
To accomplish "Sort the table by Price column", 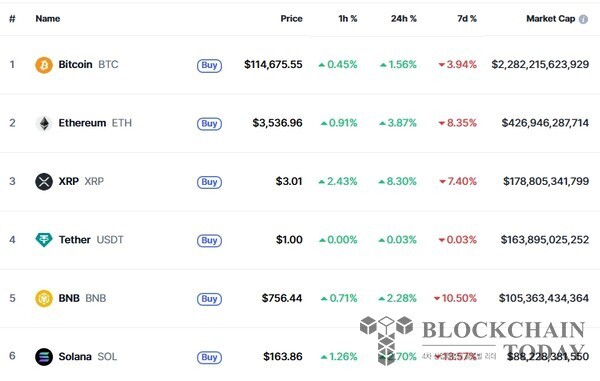I will tap(291, 19).
